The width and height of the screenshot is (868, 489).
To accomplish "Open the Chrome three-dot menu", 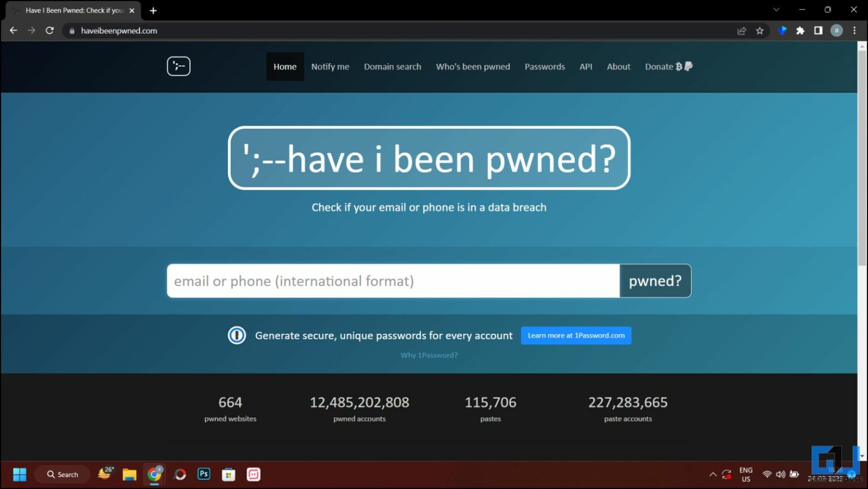I will [854, 30].
